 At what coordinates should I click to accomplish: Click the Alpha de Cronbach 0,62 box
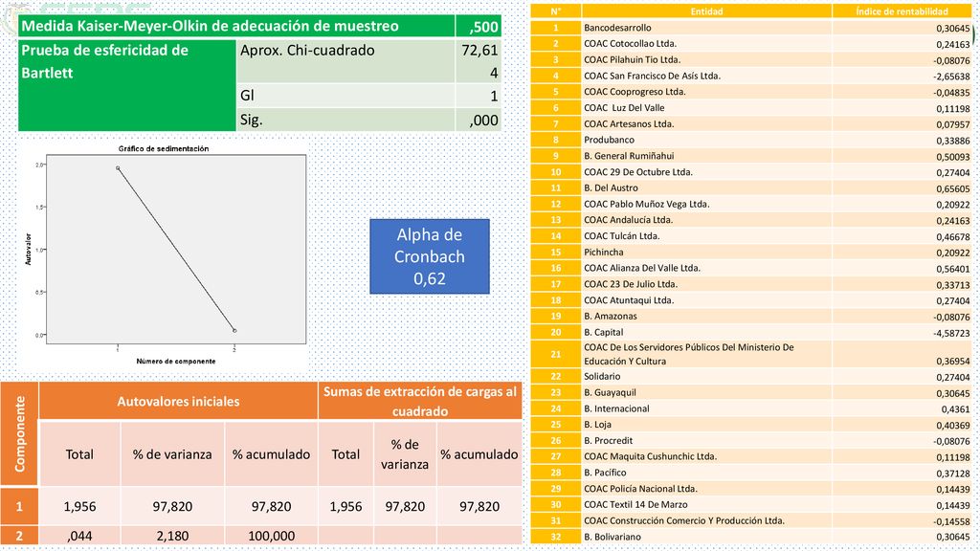(430, 256)
